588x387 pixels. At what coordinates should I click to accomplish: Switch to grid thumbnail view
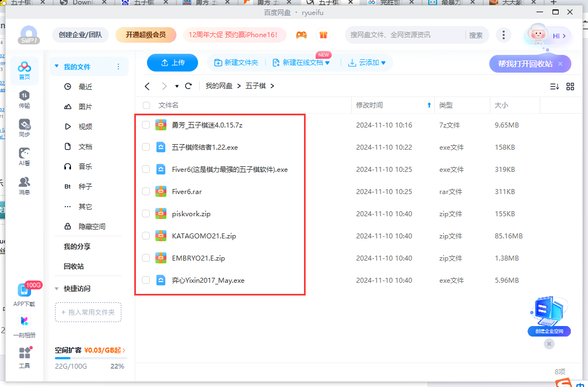570,86
